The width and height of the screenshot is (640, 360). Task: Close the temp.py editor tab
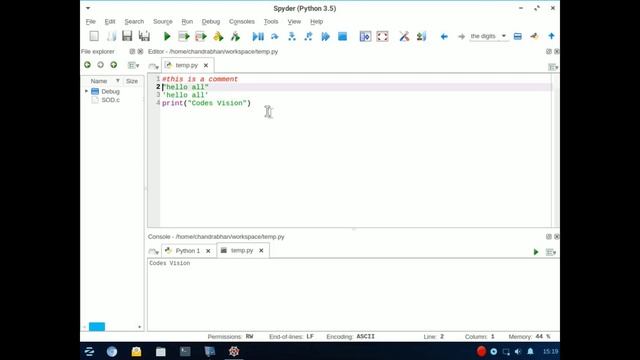coord(206,65)
